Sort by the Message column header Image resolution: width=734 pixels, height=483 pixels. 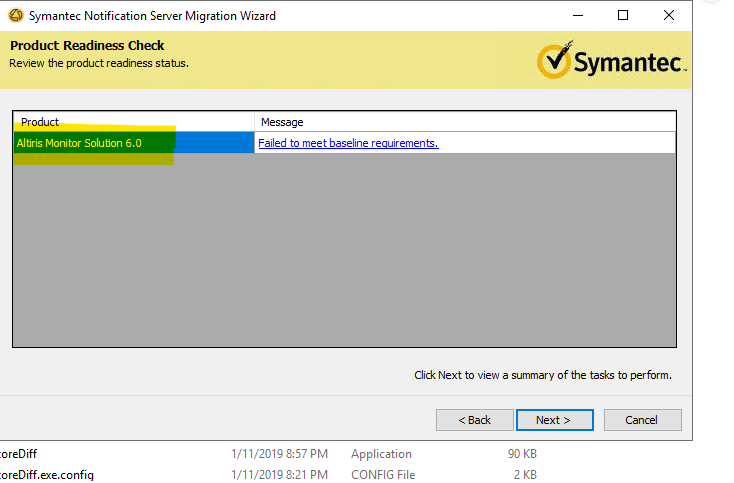[465, 122]
